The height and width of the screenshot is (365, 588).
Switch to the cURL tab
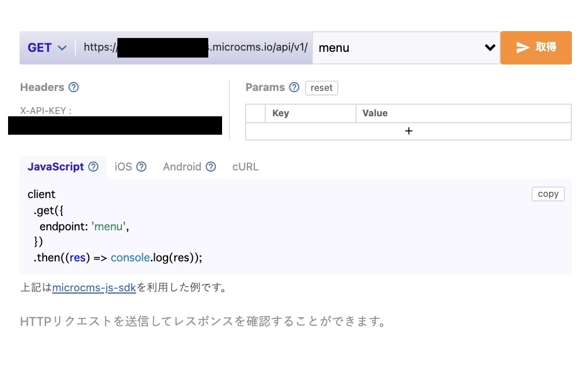click(245, 166)
